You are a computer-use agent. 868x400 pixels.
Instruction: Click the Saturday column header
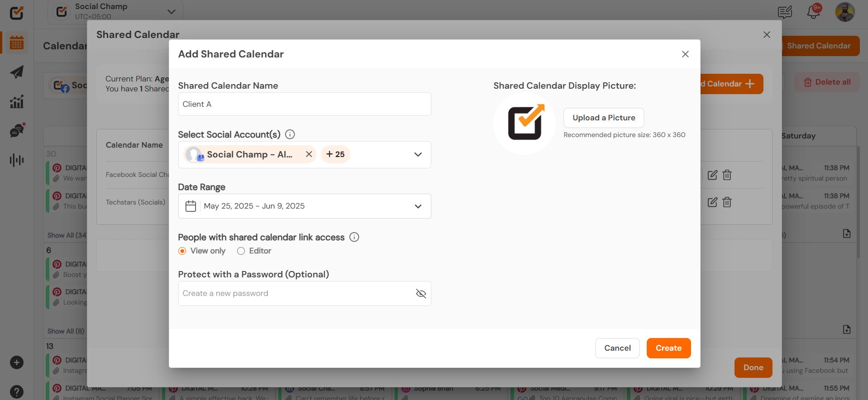798,136
